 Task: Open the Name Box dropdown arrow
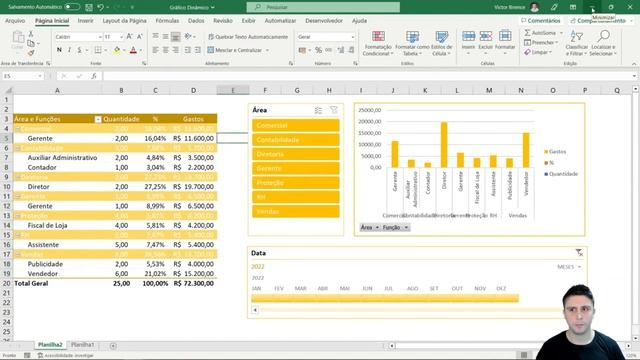pos(40,76)
